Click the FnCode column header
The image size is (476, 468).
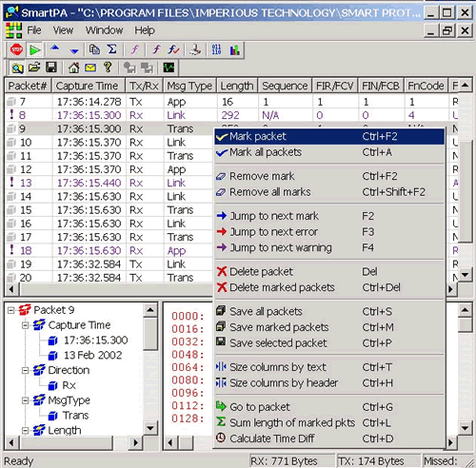[426, 86]
